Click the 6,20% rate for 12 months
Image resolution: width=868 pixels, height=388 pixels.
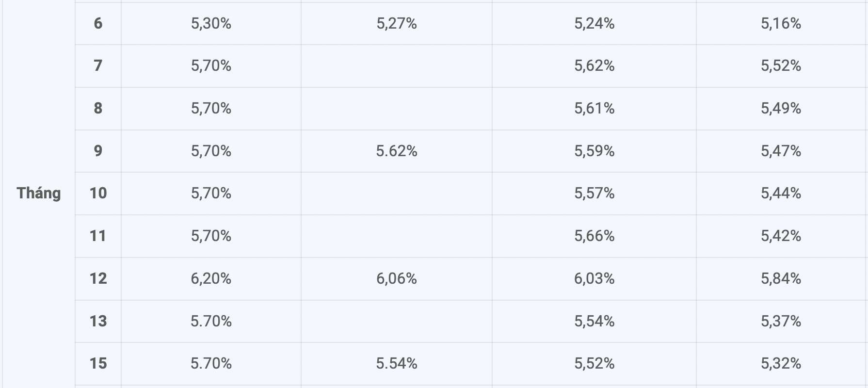(x=211, y=278)
